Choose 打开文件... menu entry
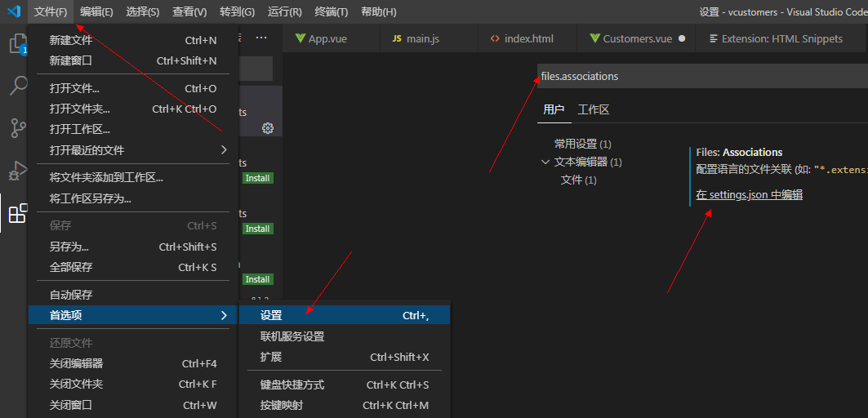The height and width of the screenshot is (418, 868). pyautogui.click(x=133, y=89)
